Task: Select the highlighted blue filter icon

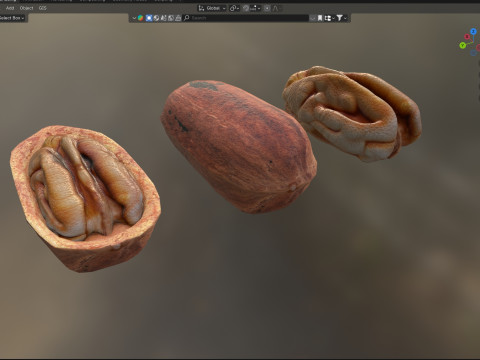Action: tap(149, 18)
